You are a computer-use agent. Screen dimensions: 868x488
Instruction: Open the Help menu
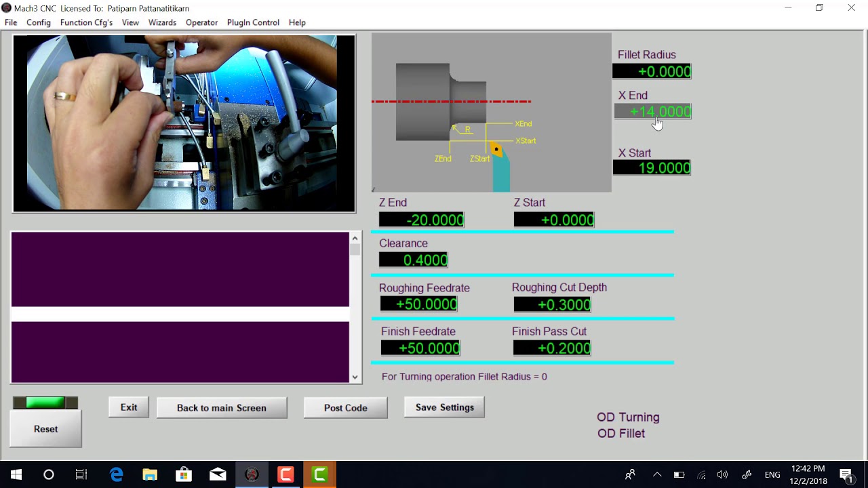(297, 22)
